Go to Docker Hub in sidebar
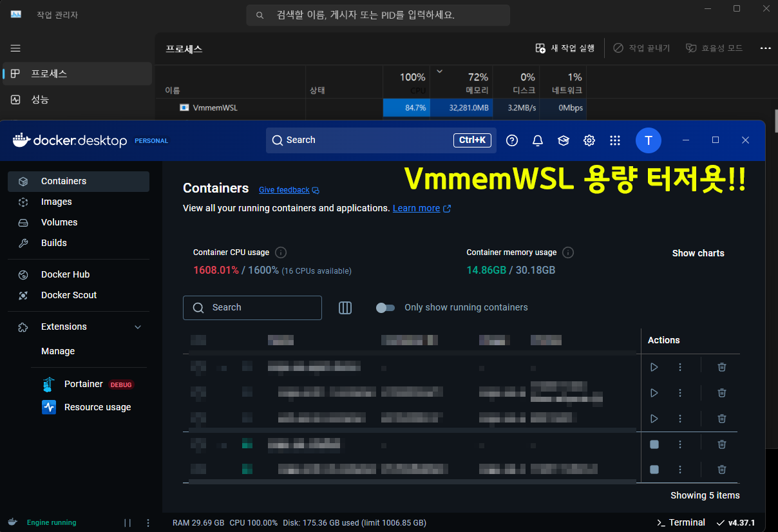Viewport: 778px width, 532px height. tap(79, 275)
